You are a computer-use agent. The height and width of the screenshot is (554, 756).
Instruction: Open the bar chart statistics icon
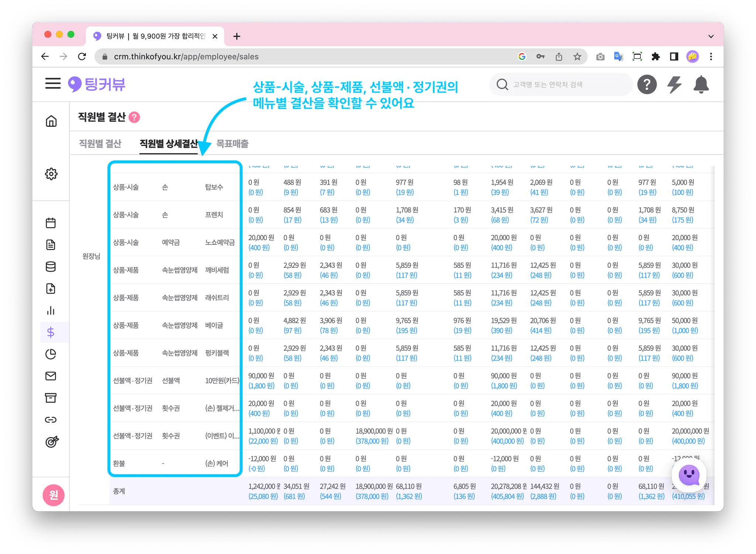click(51, 311)
